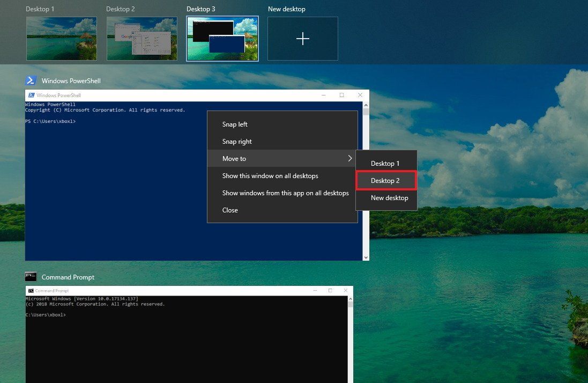This screenshot has height=383, width=588.
Task: Click the Microsoft Windows version line in Command Prompt
Action: click(x=82, y=299)
